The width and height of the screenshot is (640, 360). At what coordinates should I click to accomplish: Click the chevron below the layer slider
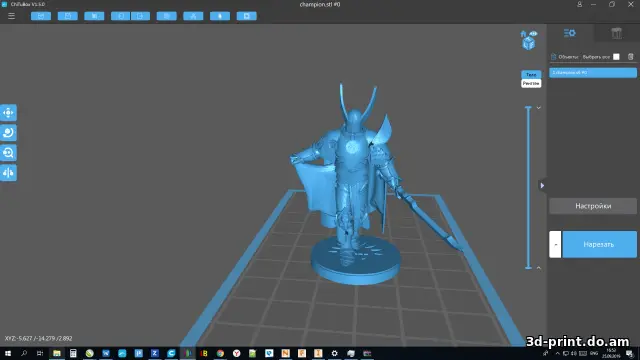(x=539, y=268)
